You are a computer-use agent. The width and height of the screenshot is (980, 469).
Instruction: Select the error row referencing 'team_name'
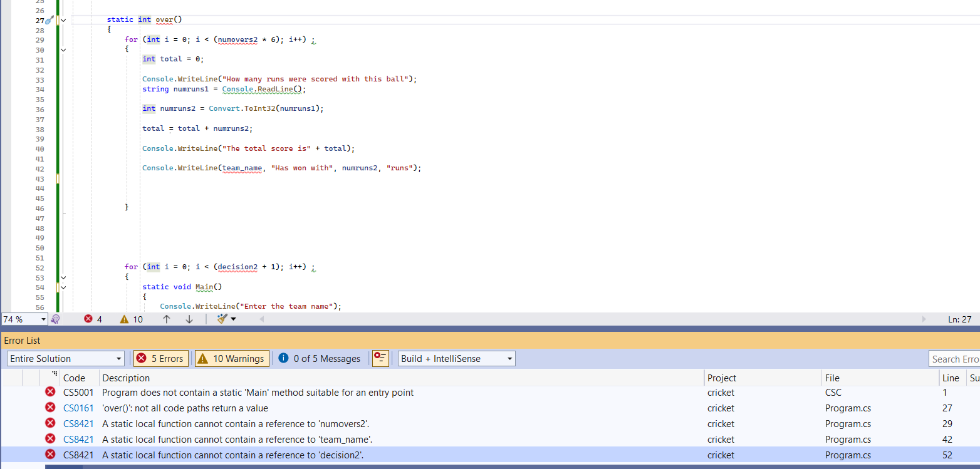pos(490,440)
